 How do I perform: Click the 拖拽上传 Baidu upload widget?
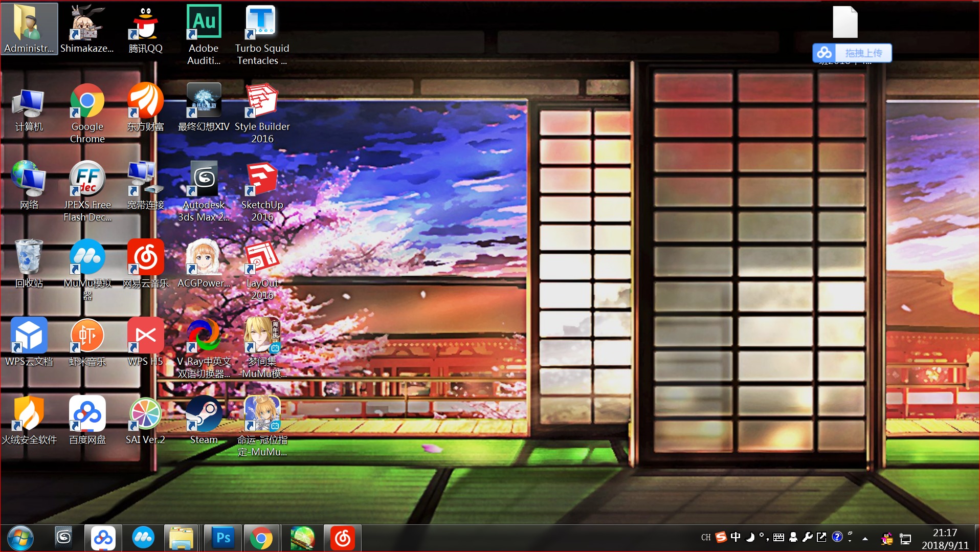[x=852, y=53]
